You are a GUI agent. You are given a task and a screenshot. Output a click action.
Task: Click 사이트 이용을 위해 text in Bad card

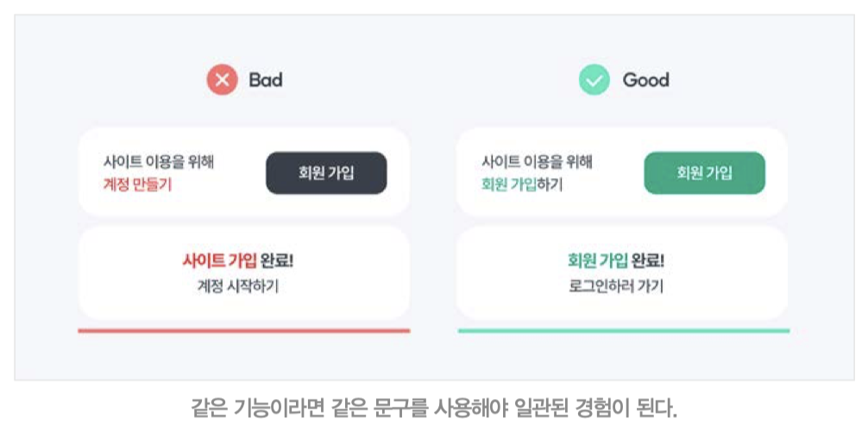[x=159, y=162]
